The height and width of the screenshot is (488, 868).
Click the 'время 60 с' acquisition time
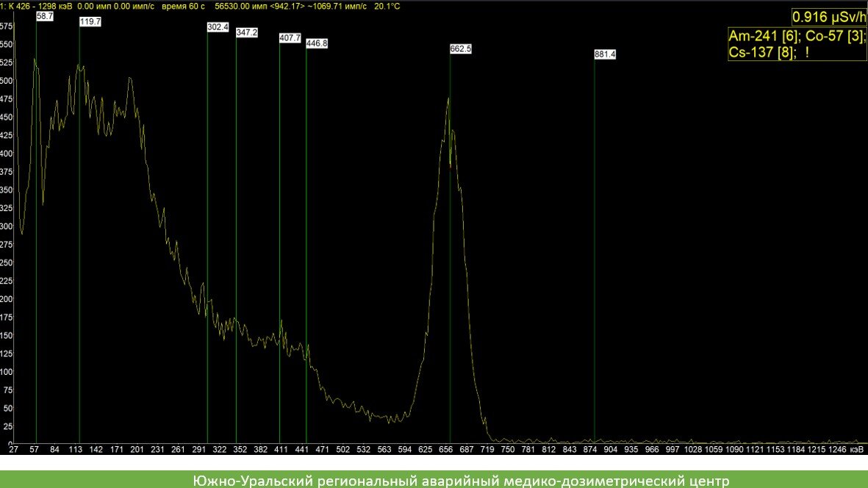[183, 7]
